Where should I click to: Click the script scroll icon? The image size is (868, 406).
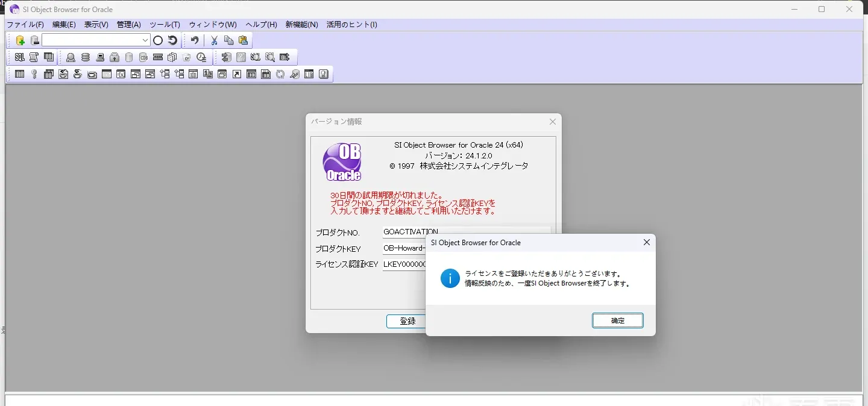(x=34, y=57)
